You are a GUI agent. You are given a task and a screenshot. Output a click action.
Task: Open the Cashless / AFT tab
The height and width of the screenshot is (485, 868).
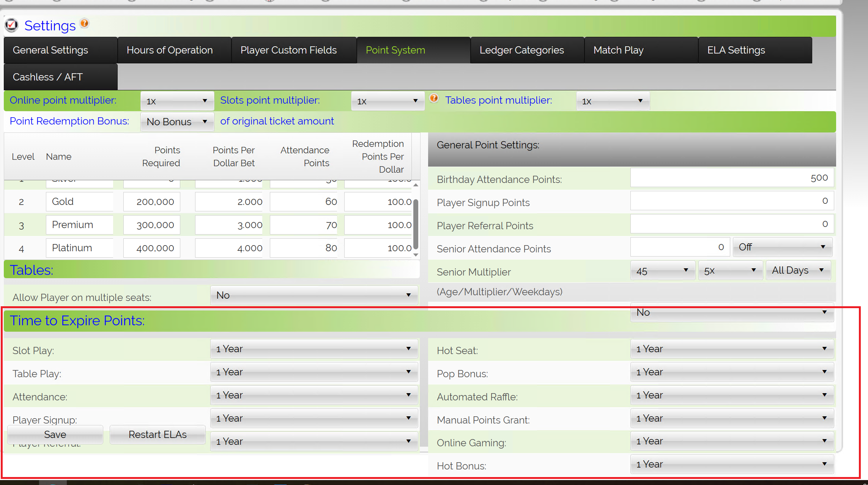[x=61, y=77]
